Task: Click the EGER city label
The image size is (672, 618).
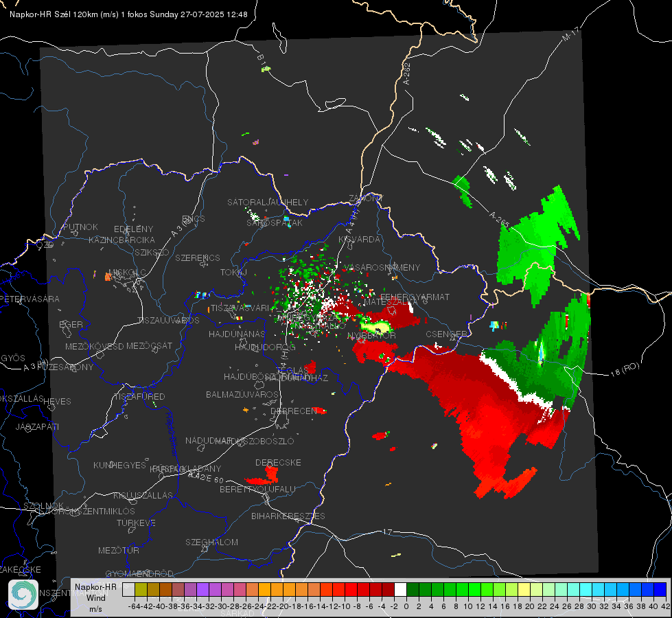Action: click(x=71, y=324)
